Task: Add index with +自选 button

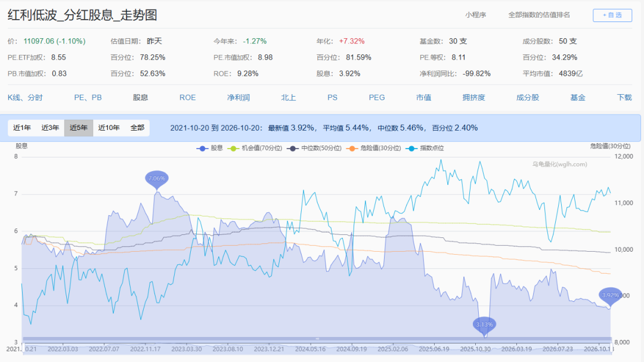Action: pyautogui.click(x=612, y=15)
